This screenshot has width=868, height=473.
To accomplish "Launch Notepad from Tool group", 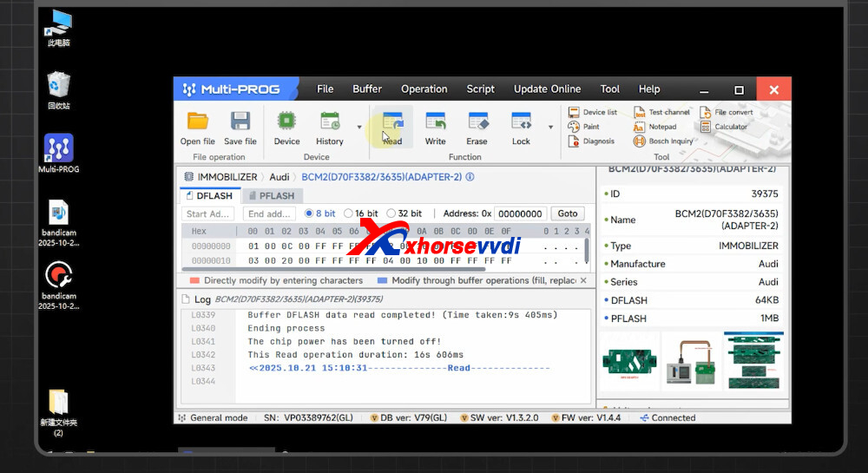I will [x=655, y=127].
